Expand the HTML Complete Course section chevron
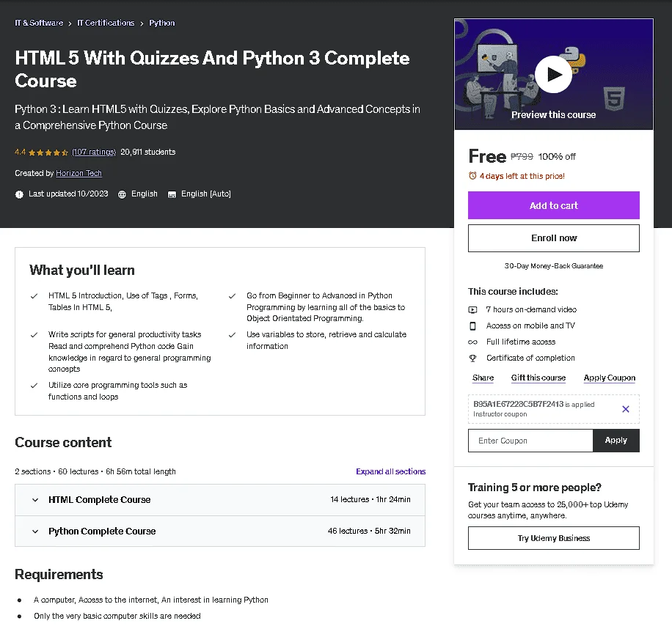Screen dimensions: 672x640 35,500
